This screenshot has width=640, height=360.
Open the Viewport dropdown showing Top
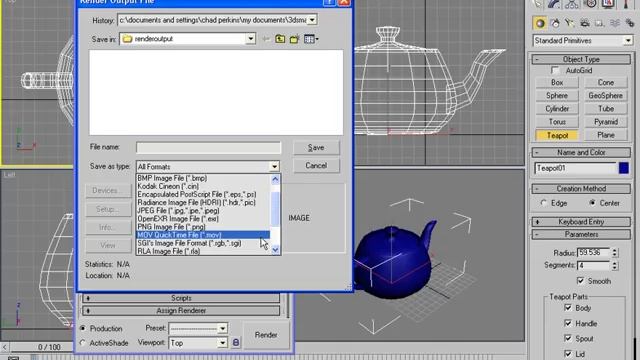pos(222,343)
